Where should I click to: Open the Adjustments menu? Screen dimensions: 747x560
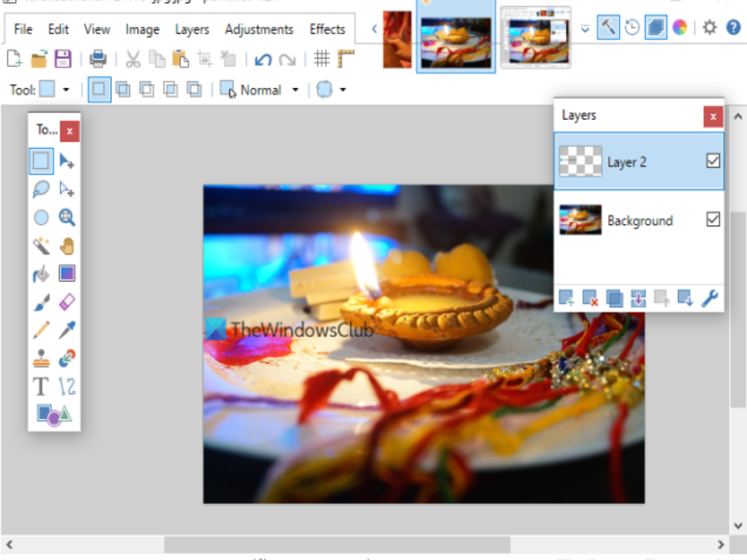pyautogui.click(x=259, y=29)
